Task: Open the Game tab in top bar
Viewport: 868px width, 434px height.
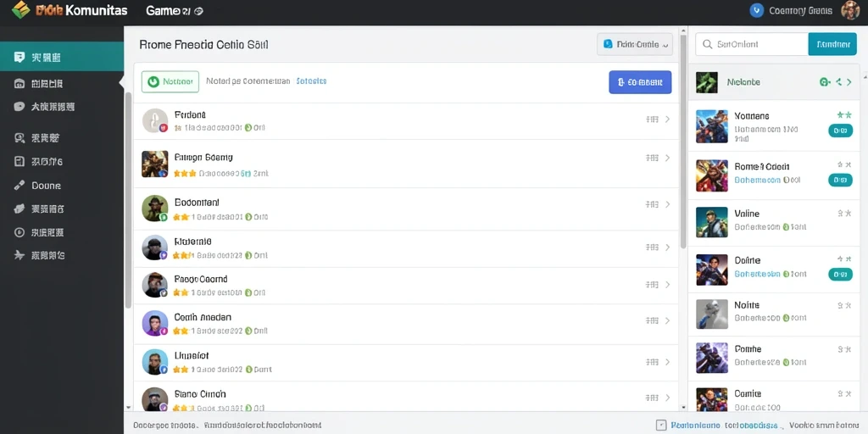Action: (175, 10)
